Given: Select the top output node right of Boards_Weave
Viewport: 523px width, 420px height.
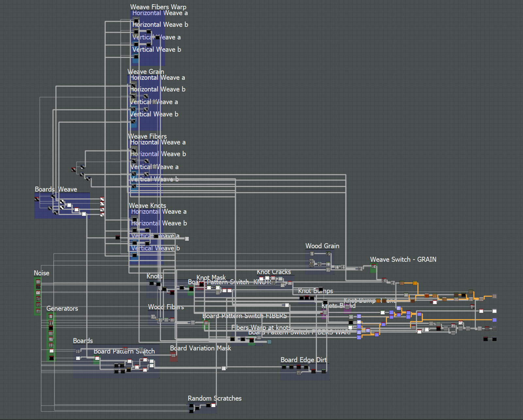Looking at the screenshot, I should coord(102,199).
